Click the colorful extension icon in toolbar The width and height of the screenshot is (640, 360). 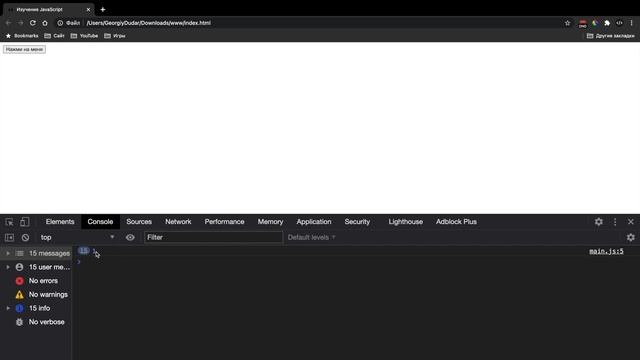(x=595, y=23)
